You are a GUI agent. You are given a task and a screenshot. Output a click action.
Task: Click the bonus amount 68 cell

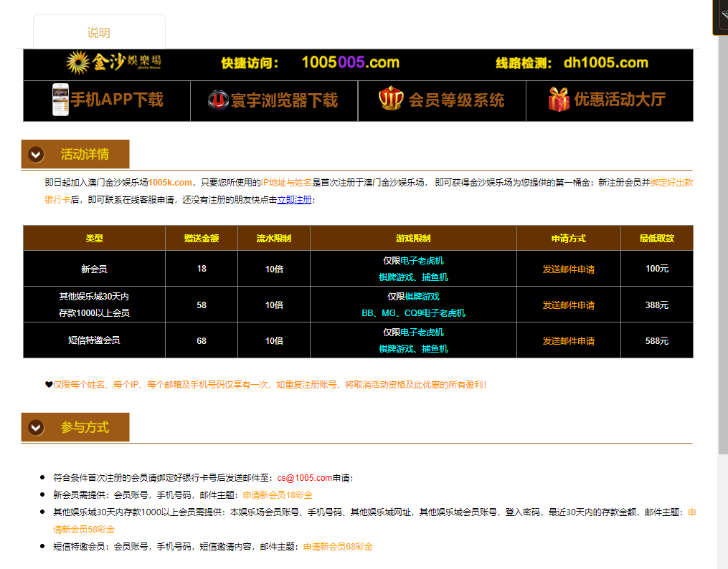coord(202,340)
